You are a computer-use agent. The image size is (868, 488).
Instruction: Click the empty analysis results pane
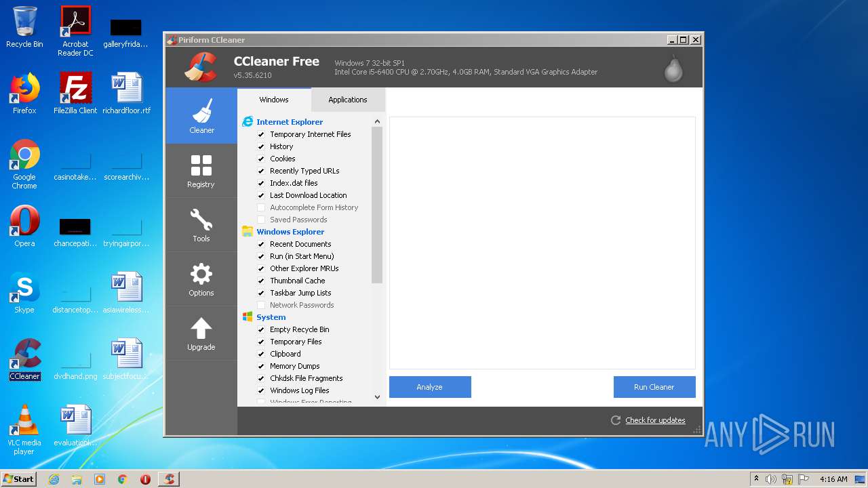point(542,243)
